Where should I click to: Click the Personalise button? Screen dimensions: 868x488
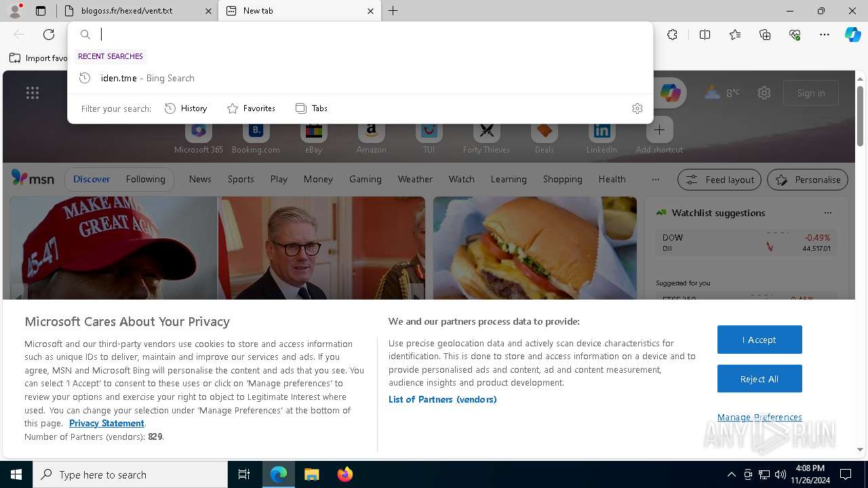pyautogui.click(x=808, y=180)
